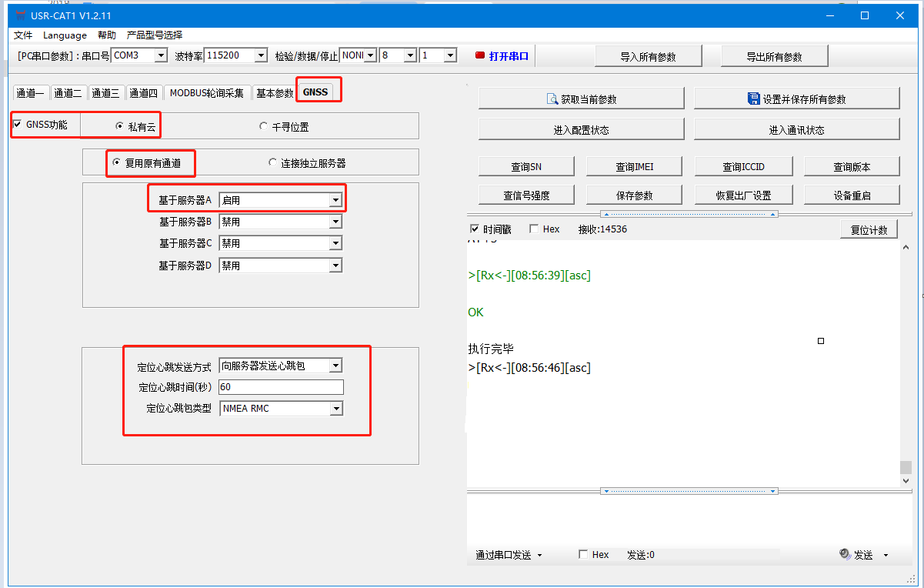Enable Hex checkbox in the send area
Screen dimensions: 924x588
582,554
